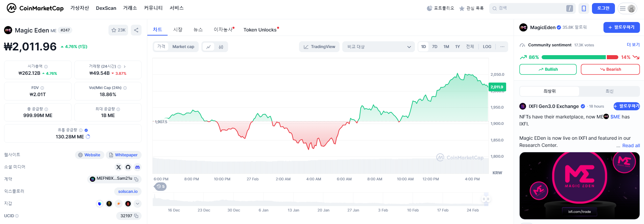Open Magic Eden X (Twitter) icon
The width and height of the screenshot is (644, 224).
(x=119, y=167)
